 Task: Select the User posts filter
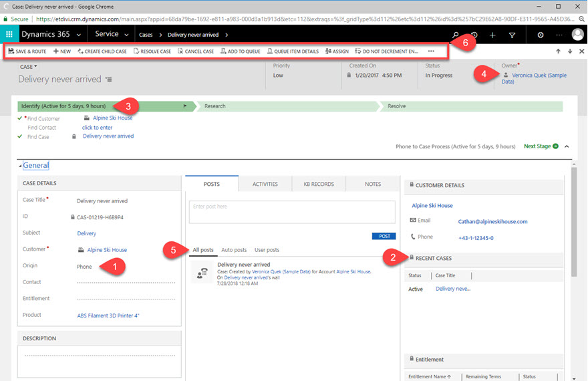267,250
